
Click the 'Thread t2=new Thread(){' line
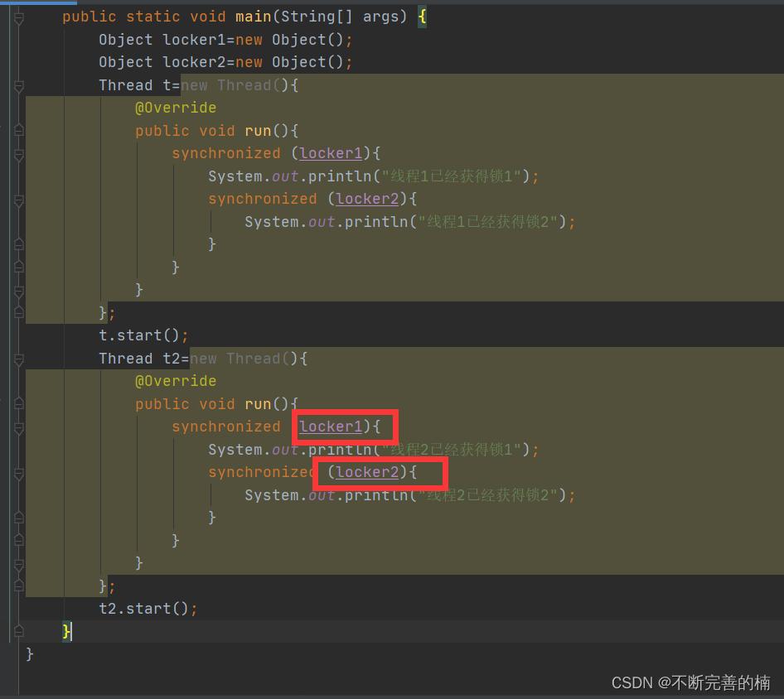coord(203,359)
